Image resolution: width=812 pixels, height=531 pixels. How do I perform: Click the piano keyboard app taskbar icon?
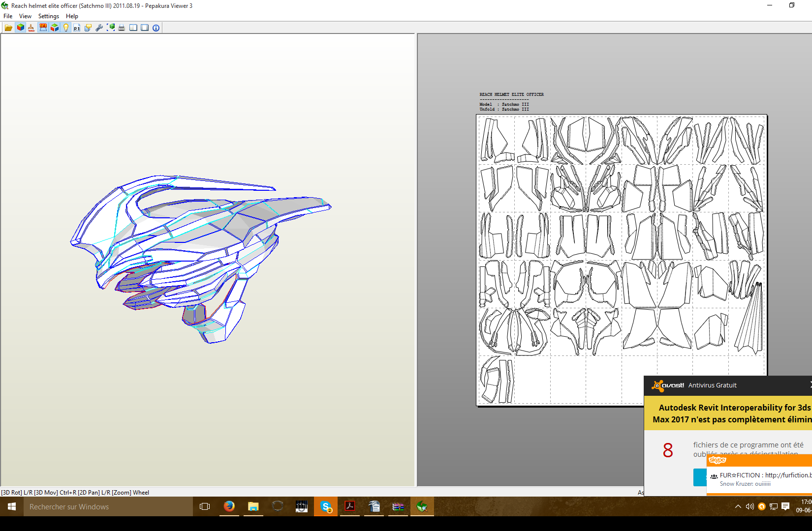coord(302,506)
